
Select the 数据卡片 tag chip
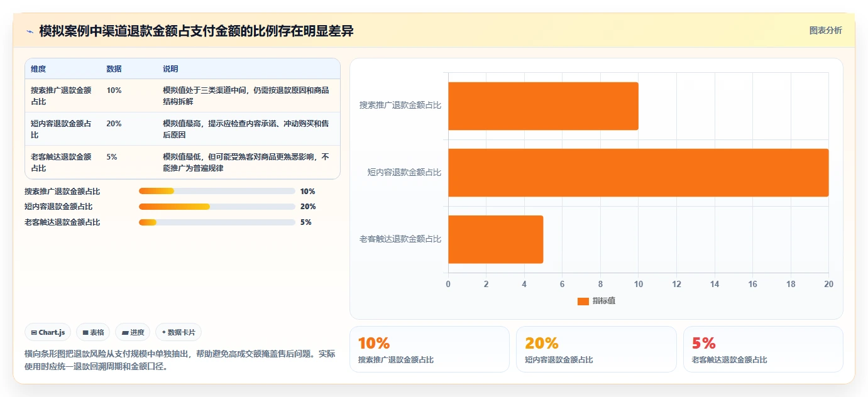pyautogui.click(x=179, y=332)
